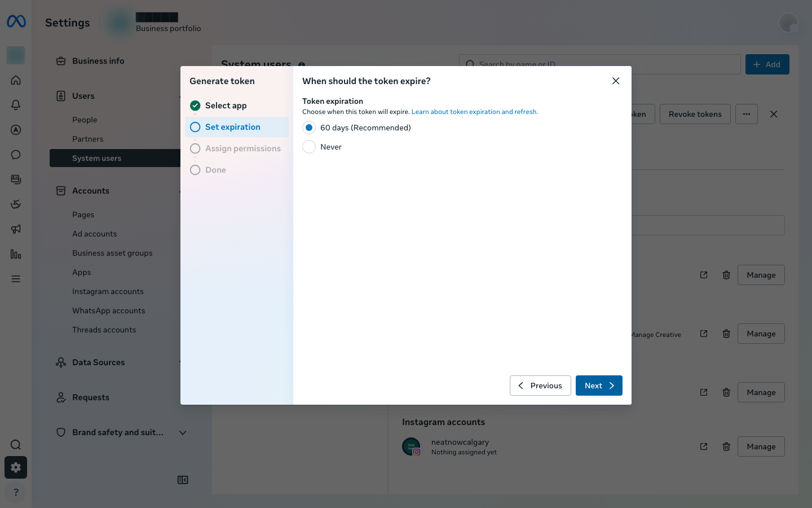Go to Set expiration step
This screenshot has width=812, height=508.
click(x=237, y=127)
